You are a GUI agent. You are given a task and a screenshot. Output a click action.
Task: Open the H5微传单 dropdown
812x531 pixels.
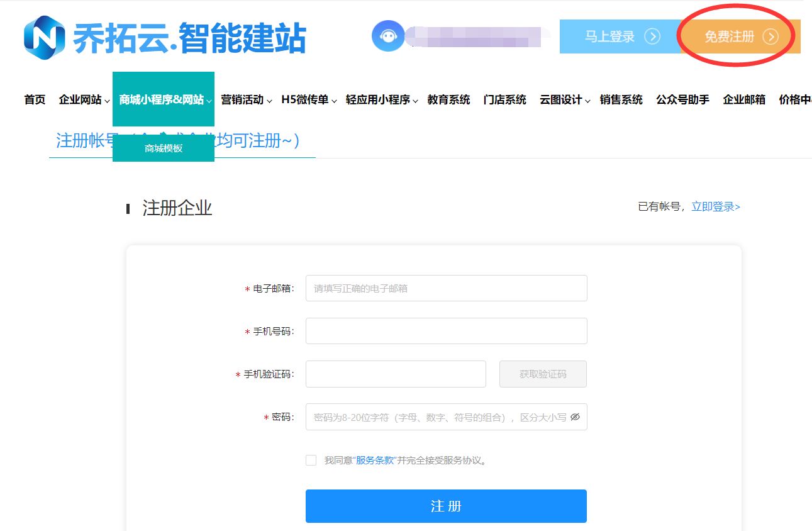306,99
